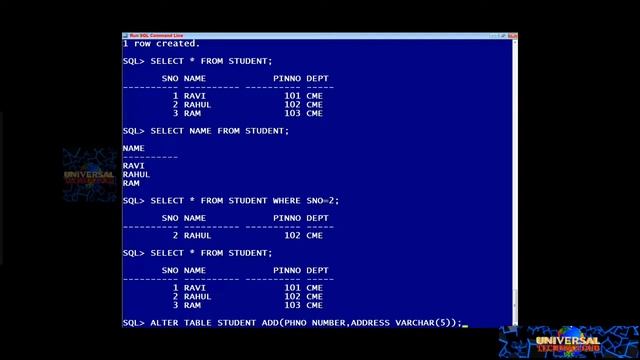Click 'PHNO NUMBER' in the ALTER TABLE command

pyautogui.click(x=315, y=323)
